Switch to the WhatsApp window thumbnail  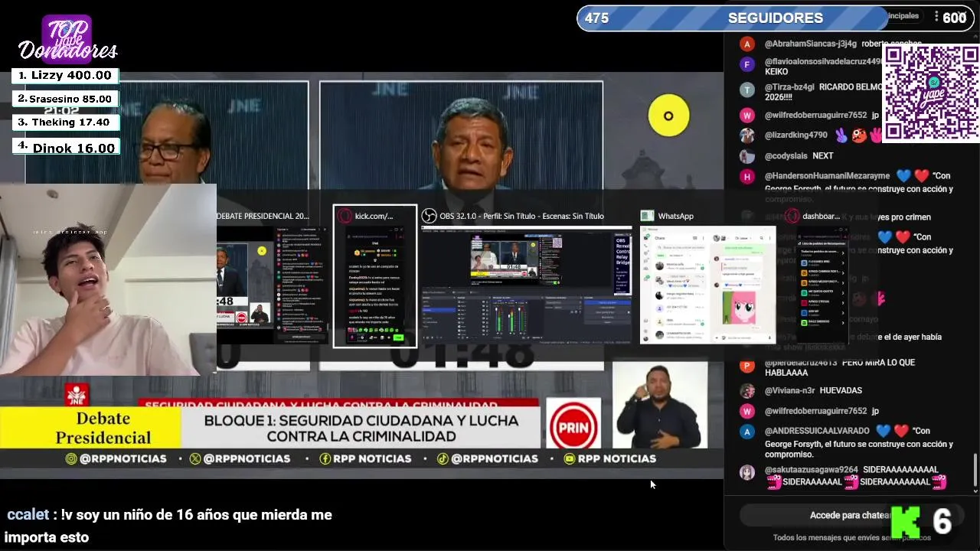707,285
